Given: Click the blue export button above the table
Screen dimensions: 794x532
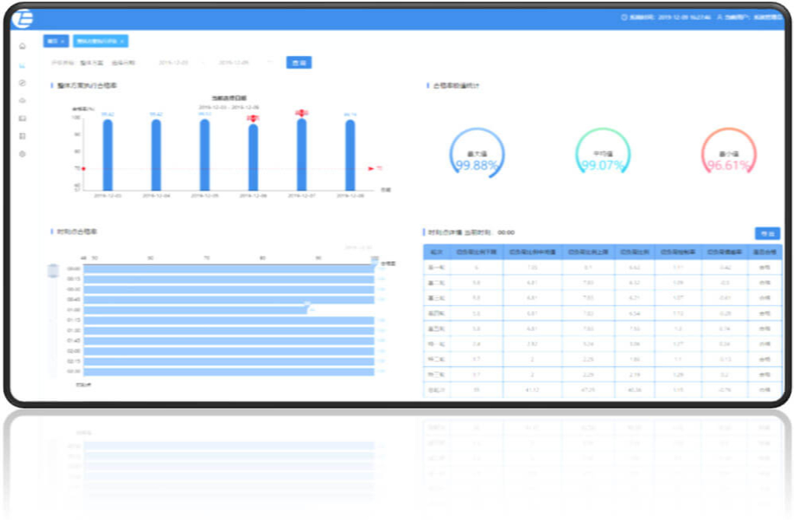Looking at the screenshot, I should pos(768,233).
